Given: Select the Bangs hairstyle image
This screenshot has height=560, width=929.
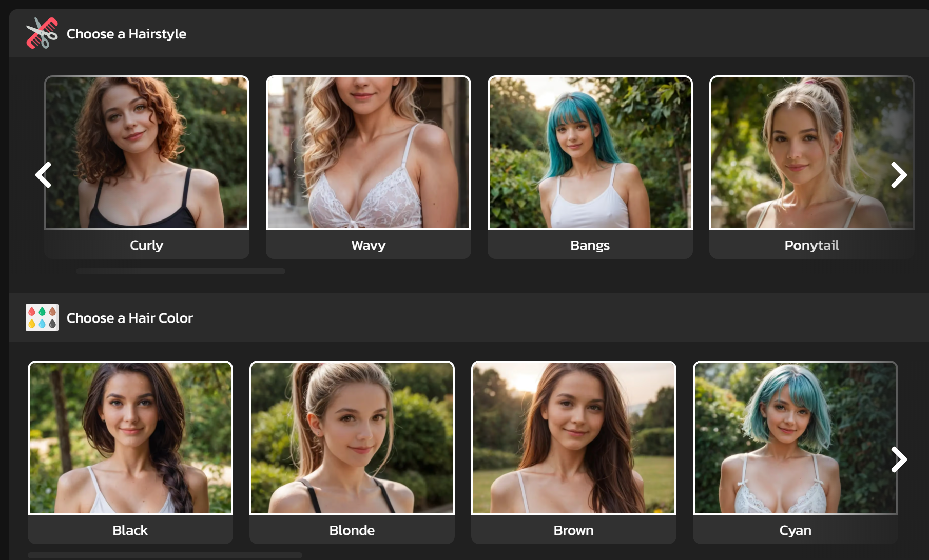Looking at the screenshot, I should pyautogui.click(x=590, y=153).
